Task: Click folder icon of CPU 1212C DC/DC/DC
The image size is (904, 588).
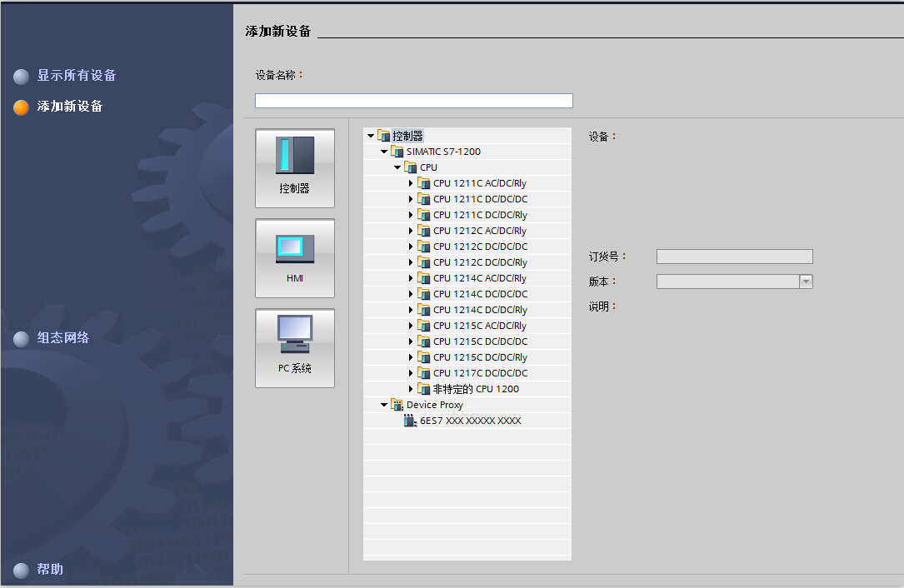Action: [424, 247]
